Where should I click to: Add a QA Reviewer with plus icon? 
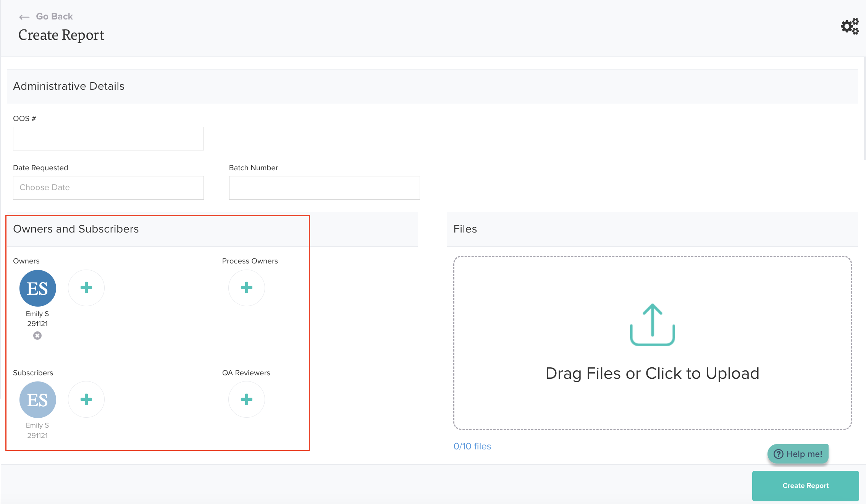click(247, 399)
